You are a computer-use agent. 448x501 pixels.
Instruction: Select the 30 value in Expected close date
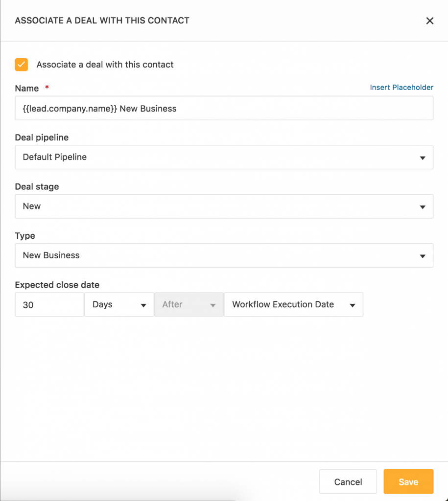point(49,304)
